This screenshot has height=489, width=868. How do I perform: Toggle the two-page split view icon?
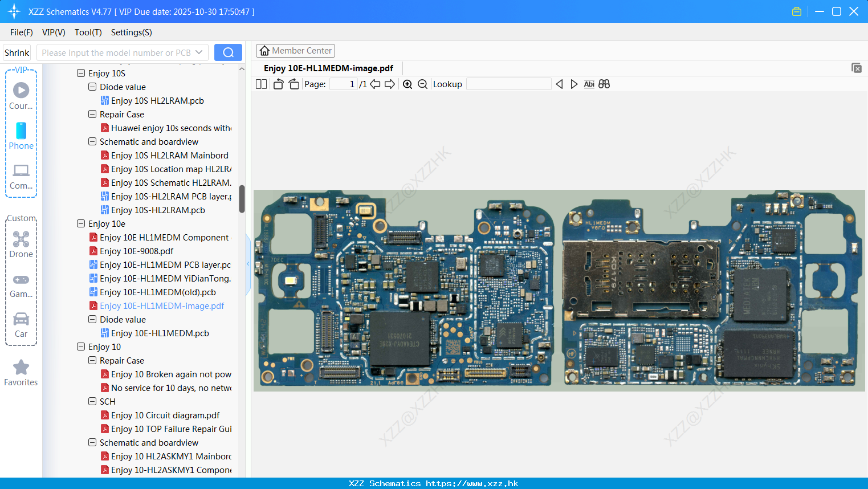tap(261, 84)
